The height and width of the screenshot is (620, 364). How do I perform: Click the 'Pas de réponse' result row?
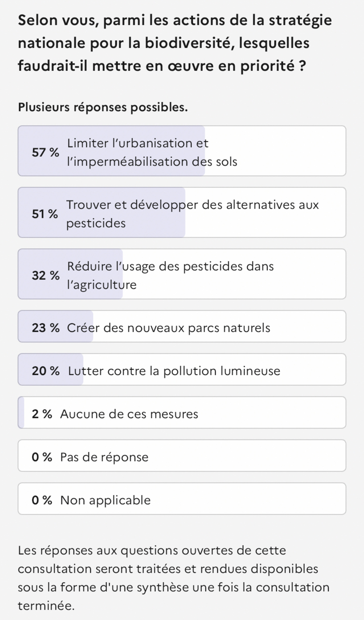click(x=104, y=457)
